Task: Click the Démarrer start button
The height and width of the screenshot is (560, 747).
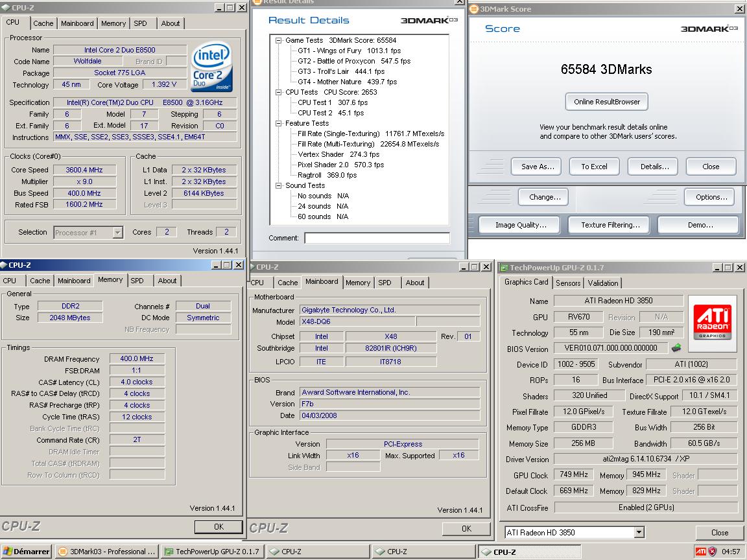Action: (x=26, y=552)
